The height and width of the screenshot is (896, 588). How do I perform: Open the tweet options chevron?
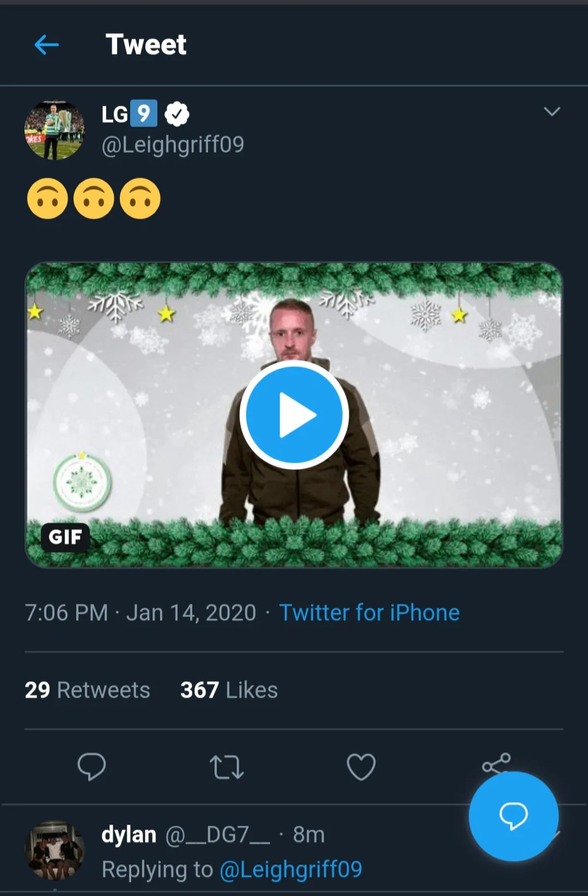pyautogui.click(x=552, y=112)
